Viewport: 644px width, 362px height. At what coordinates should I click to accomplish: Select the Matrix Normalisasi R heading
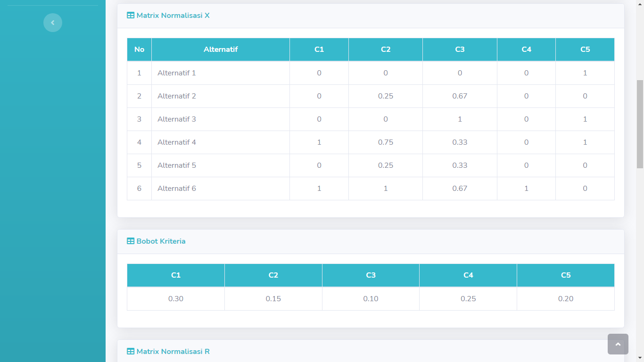point(173,352)
